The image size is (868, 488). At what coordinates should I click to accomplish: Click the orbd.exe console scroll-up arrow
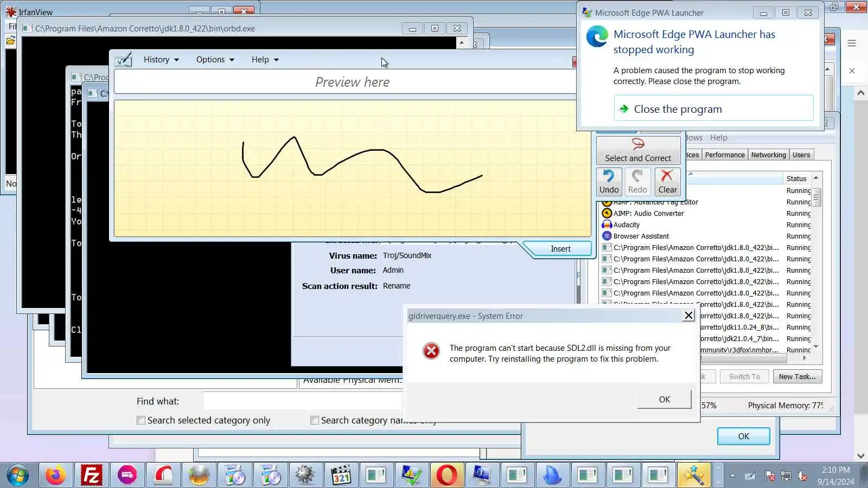(x=461, y=42)
